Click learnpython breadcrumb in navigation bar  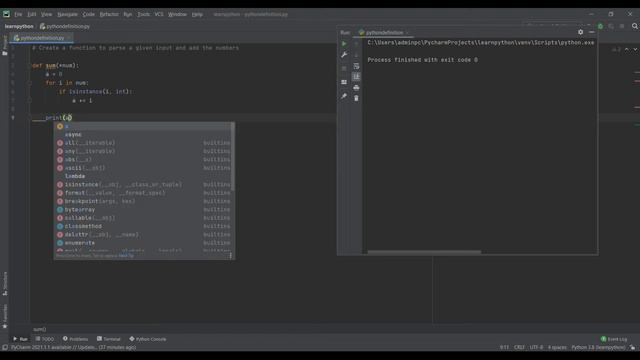point(19,26)
